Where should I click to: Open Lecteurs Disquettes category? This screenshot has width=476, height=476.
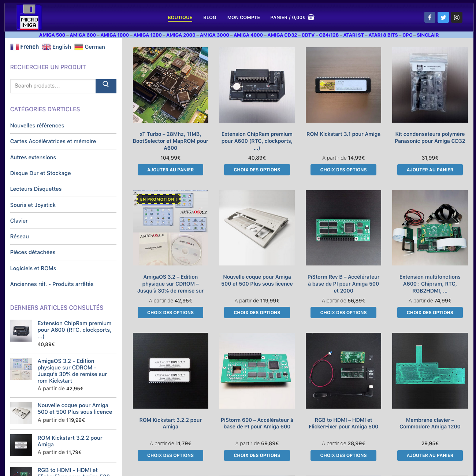pos(36,189)
